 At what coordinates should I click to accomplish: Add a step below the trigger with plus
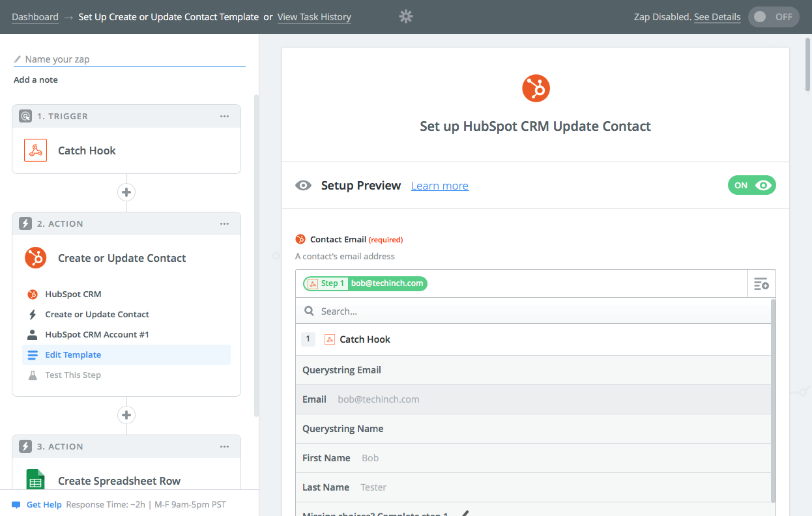(126, 192)
